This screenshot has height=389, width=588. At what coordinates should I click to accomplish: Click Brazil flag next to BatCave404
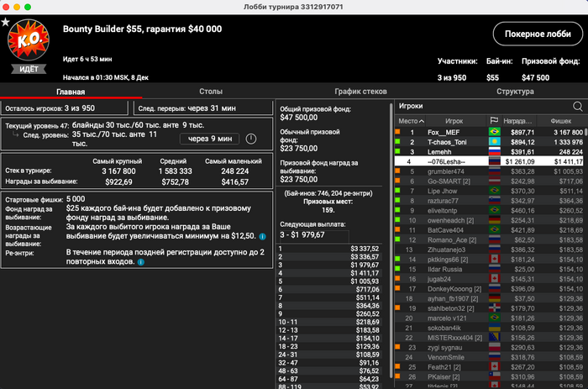click(494, 230)
